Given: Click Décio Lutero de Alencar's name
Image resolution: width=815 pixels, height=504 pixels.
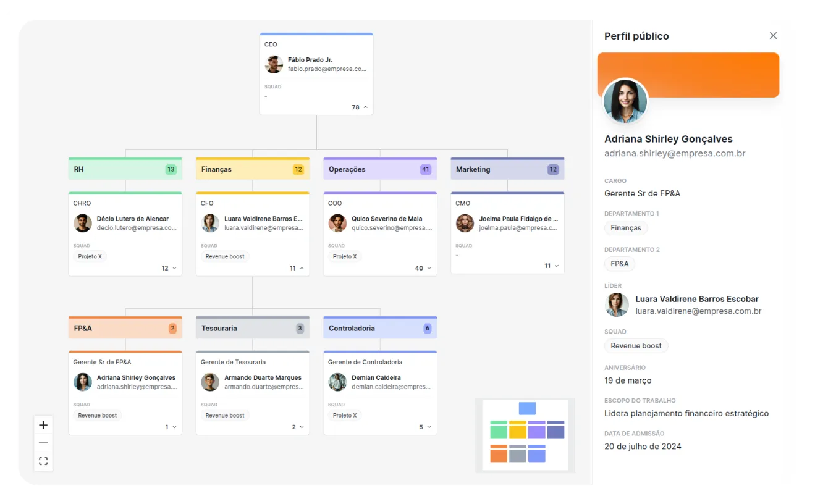Looking at the screenshot, I should [x=133, y=219].
